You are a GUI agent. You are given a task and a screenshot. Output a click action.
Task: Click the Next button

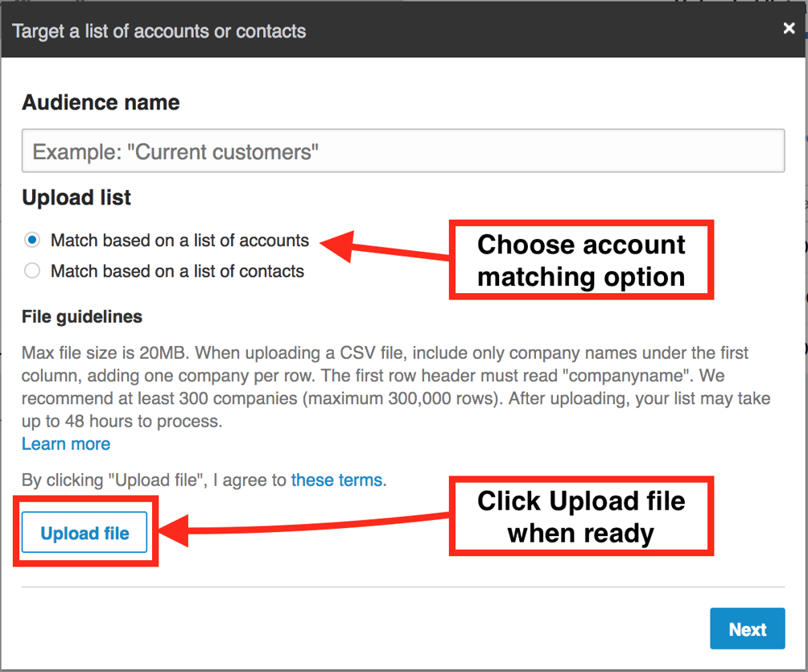(747, 629)
